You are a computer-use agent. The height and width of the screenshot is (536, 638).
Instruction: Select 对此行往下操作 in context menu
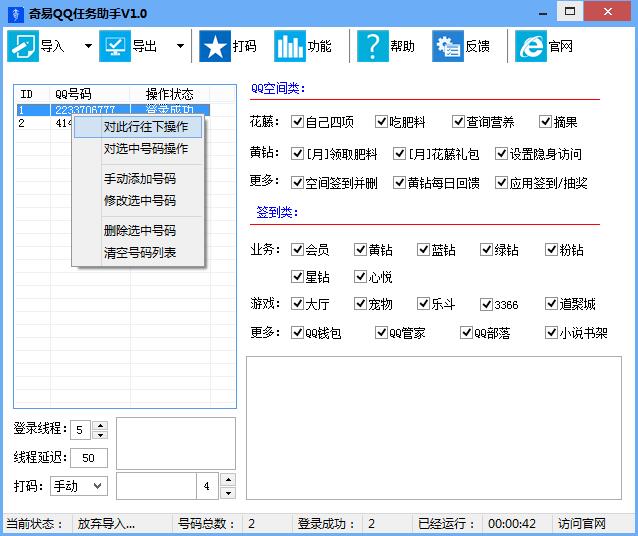145,127
